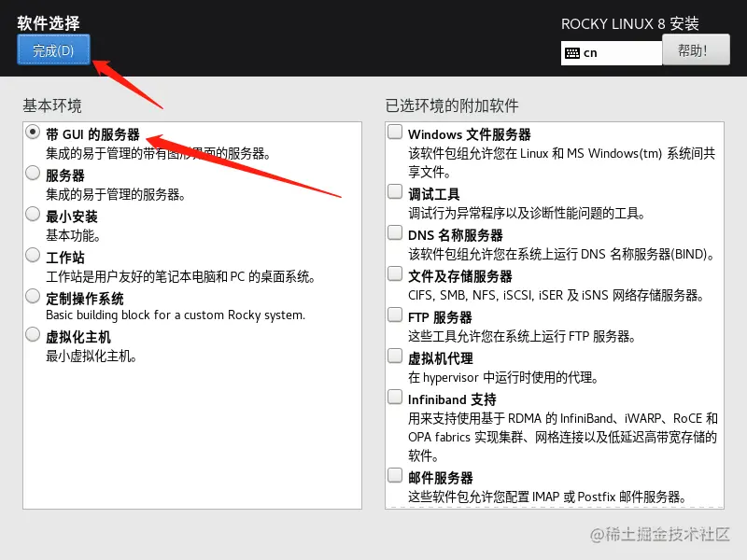Open the 帮助! help button
747x560 pixels.
tap(696, 50)
